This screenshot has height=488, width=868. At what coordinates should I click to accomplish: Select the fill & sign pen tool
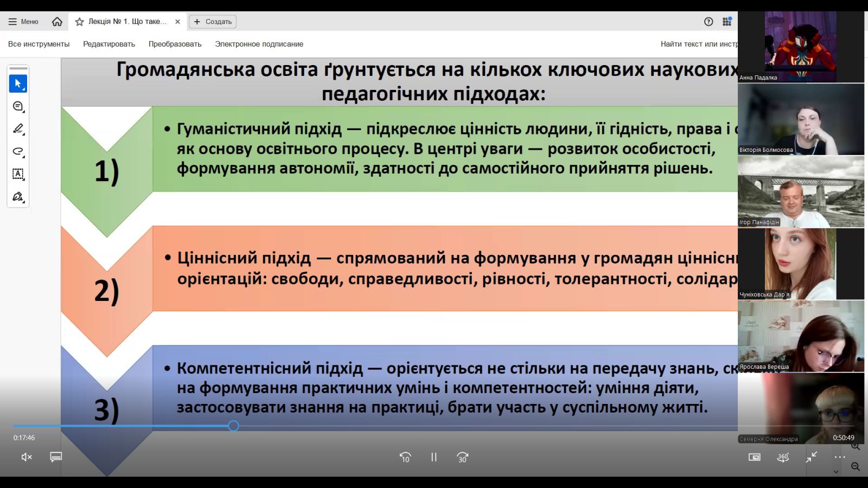(x=18, y=197)
